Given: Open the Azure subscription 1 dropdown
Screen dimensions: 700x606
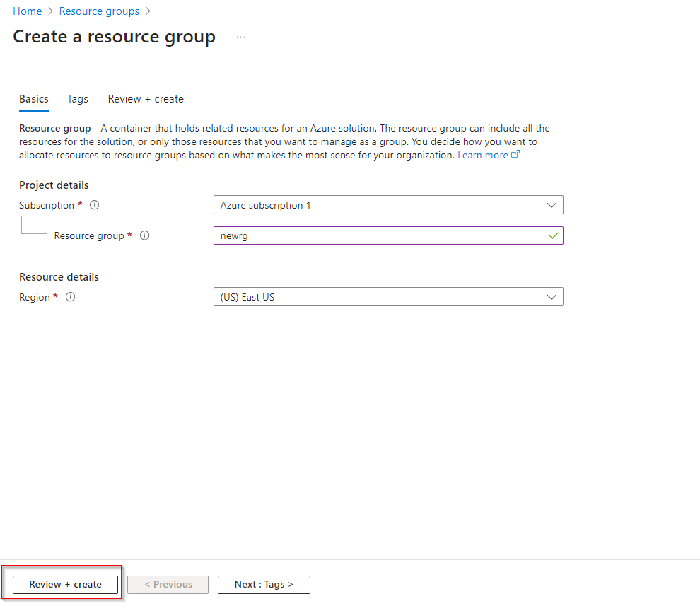Looking at the screenshot, I should click(387, 205).
